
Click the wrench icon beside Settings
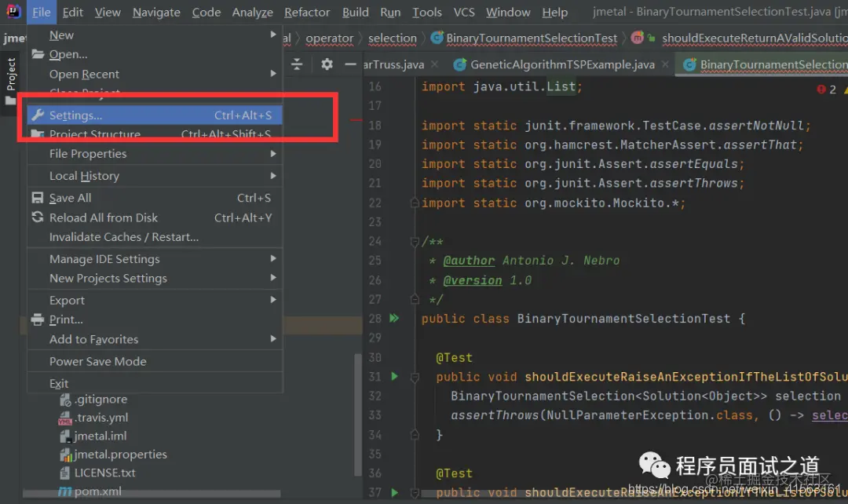tap(38, 115)
